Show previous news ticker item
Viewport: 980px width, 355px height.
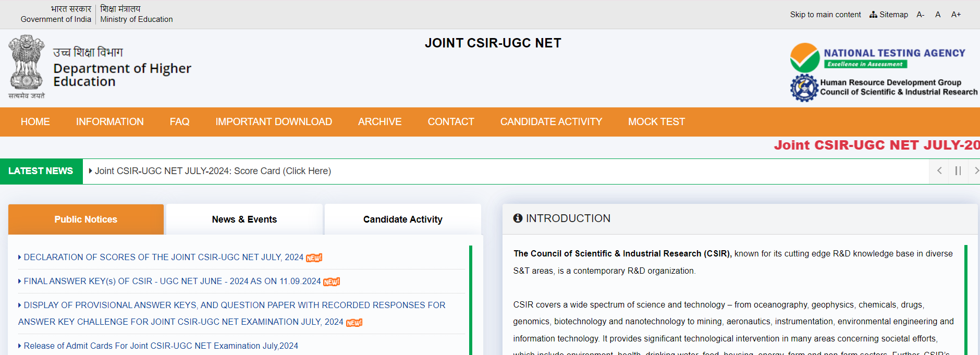point(939,171)
